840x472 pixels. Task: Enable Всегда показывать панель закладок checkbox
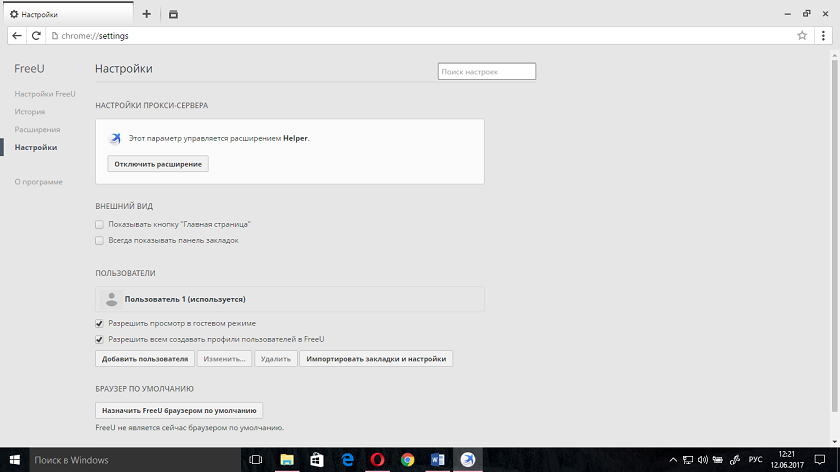(99, 241)
